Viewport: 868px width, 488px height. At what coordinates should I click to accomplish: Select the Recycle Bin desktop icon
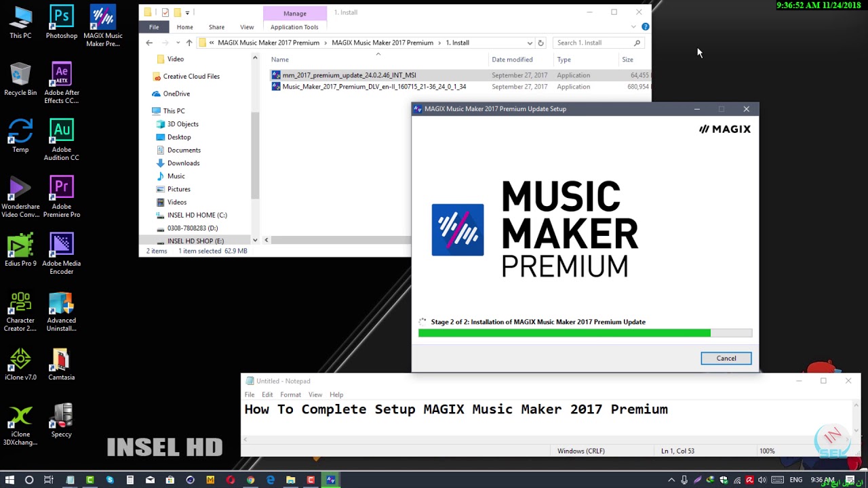(x=20, y=79)
